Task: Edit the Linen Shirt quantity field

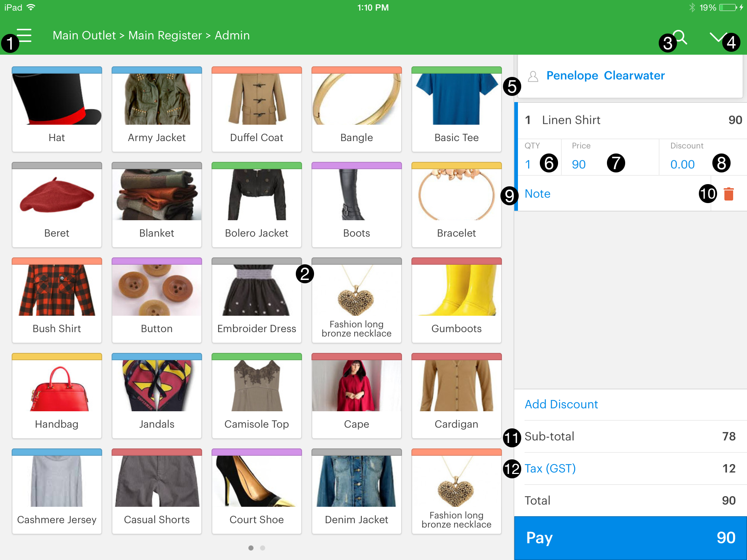Action: coord(528,164)
